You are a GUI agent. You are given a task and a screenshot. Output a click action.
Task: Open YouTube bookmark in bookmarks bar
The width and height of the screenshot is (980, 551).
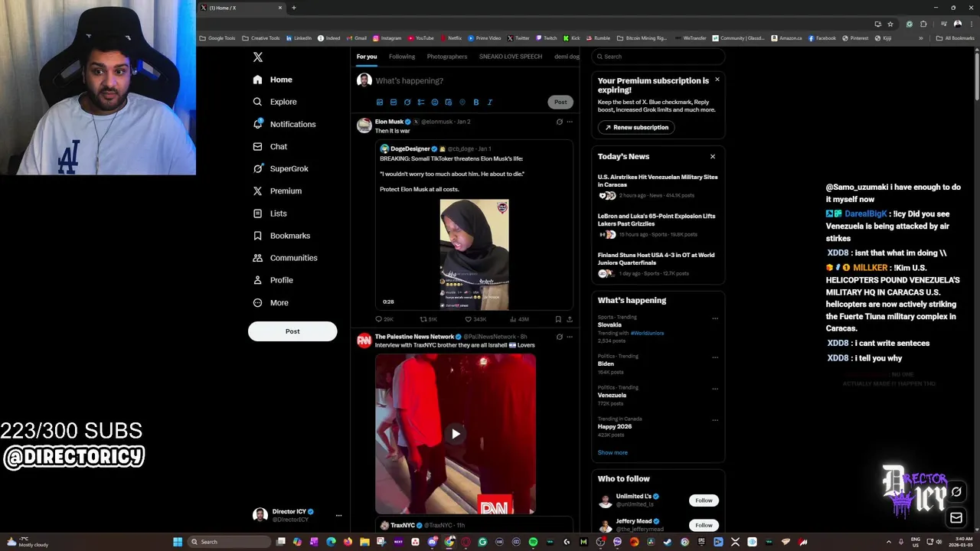click(x=420, y=38)
